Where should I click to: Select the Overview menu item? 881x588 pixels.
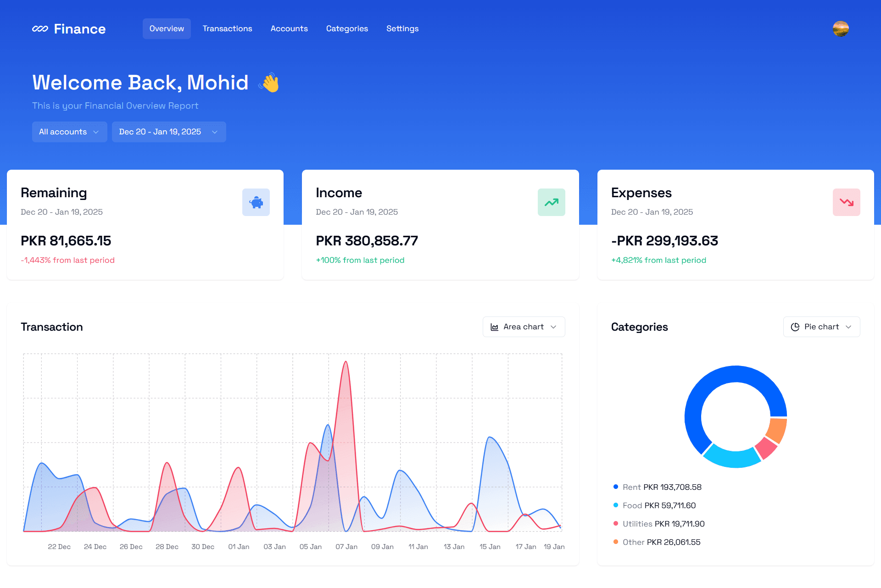pos(166,28)
